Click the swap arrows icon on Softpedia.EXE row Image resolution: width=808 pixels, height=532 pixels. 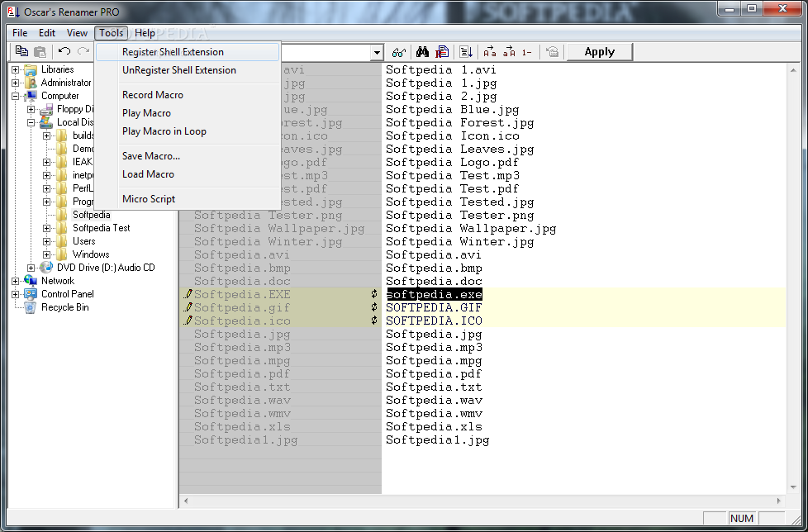tap(374, 294)
